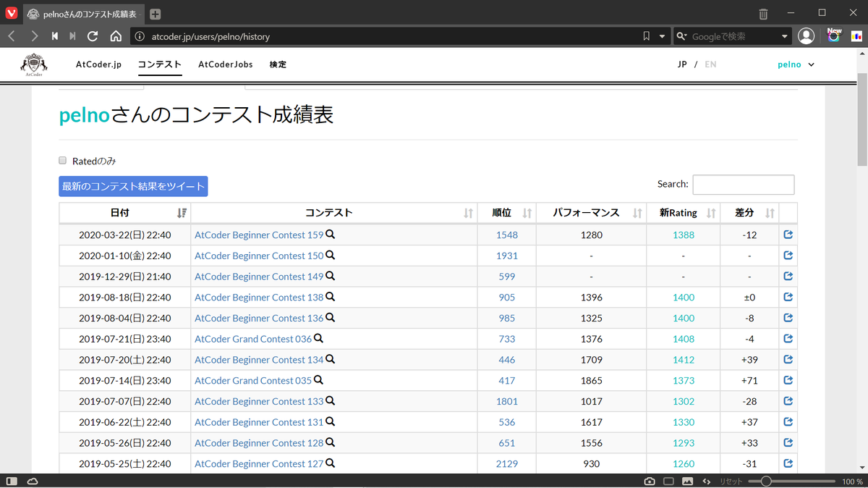Image resolution: width=868 pixels, height=488 pixels.
Task: Open AtCoder Beginner Contest 131 link
Action: tap(259, 422)
